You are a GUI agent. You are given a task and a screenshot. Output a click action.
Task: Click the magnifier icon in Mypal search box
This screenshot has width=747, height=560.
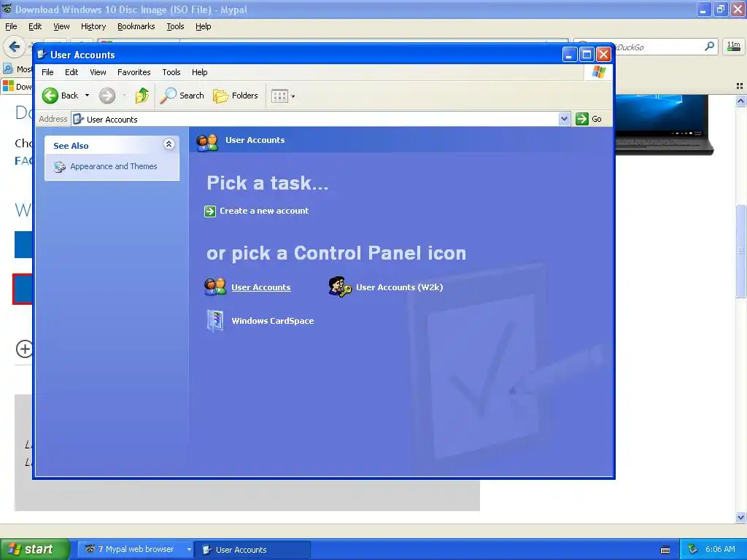click(709, 46)
